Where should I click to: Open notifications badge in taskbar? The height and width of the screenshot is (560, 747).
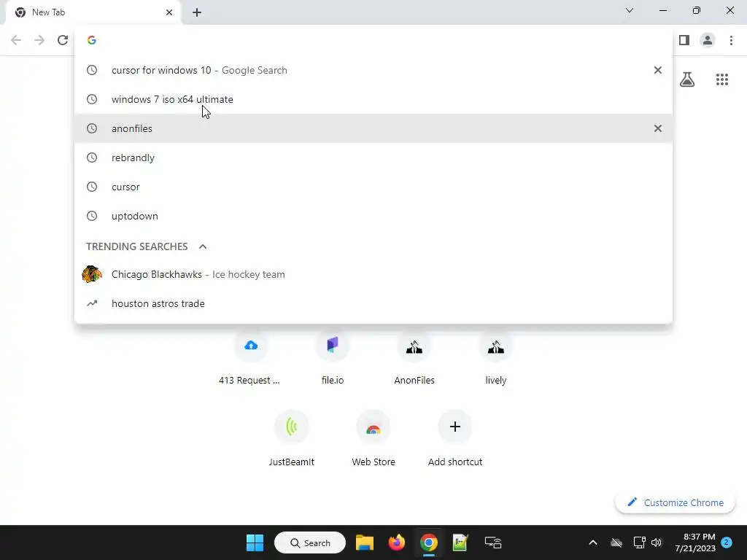tap(726, 542)
